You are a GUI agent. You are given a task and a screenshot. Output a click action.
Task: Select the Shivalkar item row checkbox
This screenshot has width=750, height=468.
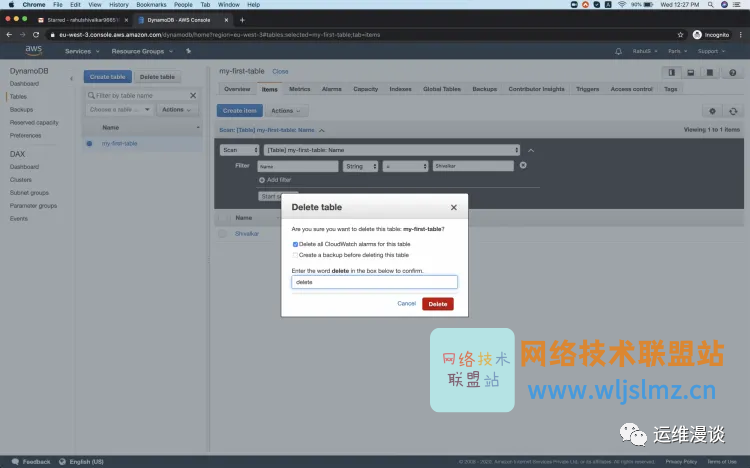222,234
